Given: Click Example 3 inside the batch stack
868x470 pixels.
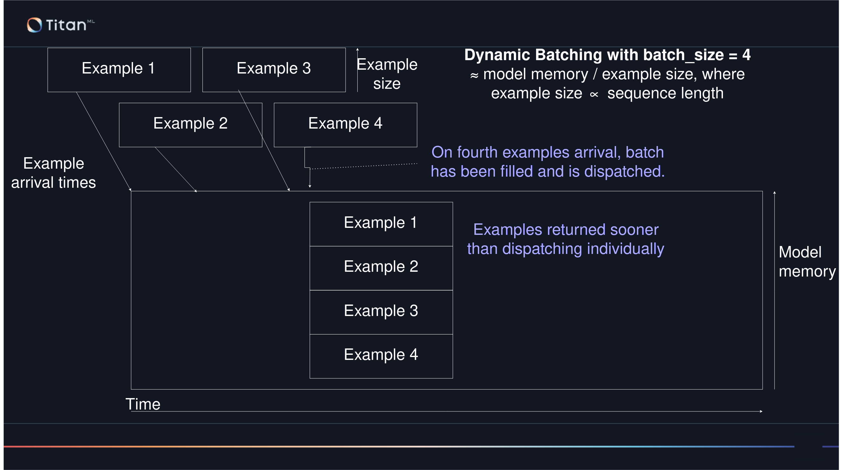Looking at the screenshot, I should (x=381, y=312).
